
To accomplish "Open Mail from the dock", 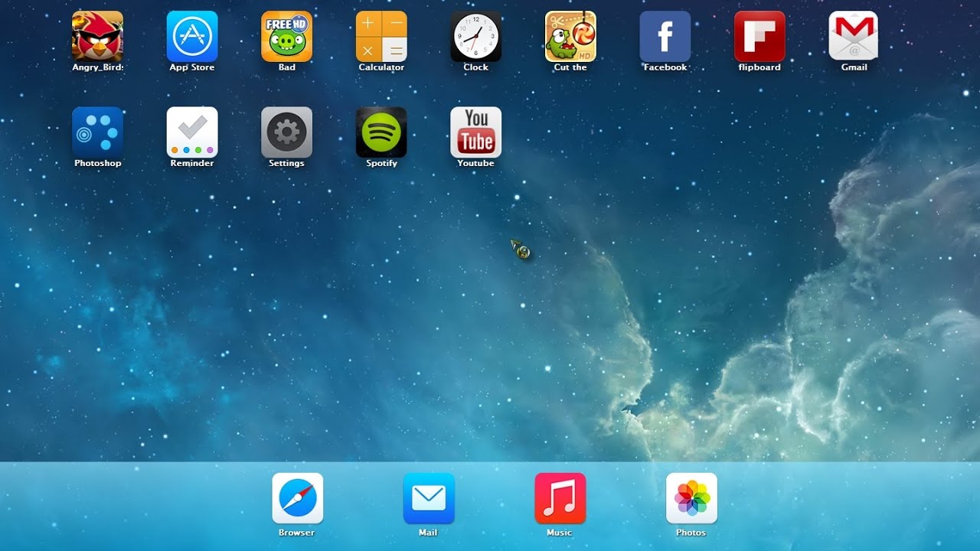I will 429,498.
